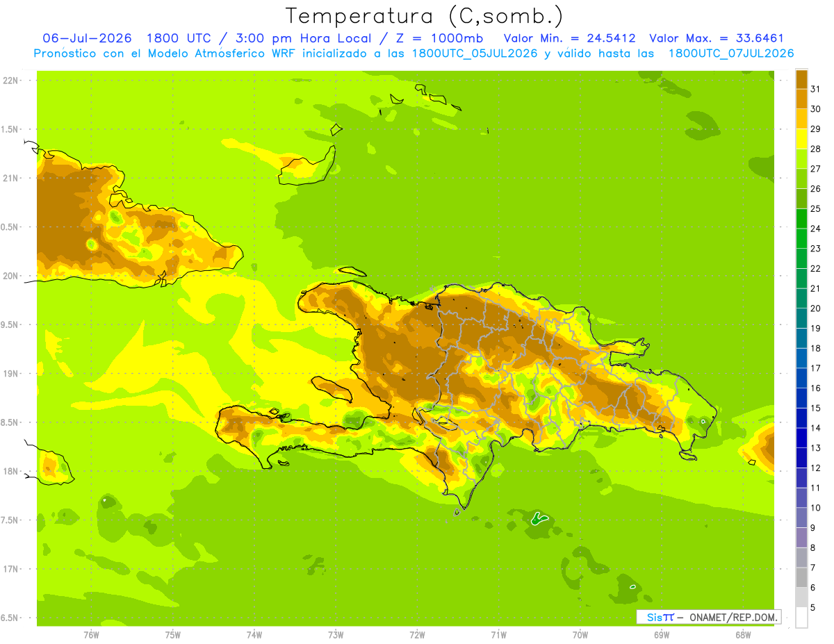Click the "70W" longitude axis label
Screen dimensions: 834x644
point(580,635)
